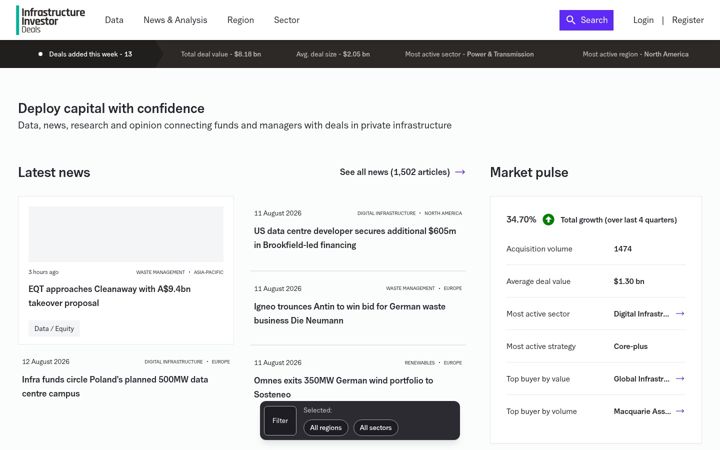Click EUROPE tag on Igneo article
This screenshot has height=450, width=720.
[x=453, y=288]
